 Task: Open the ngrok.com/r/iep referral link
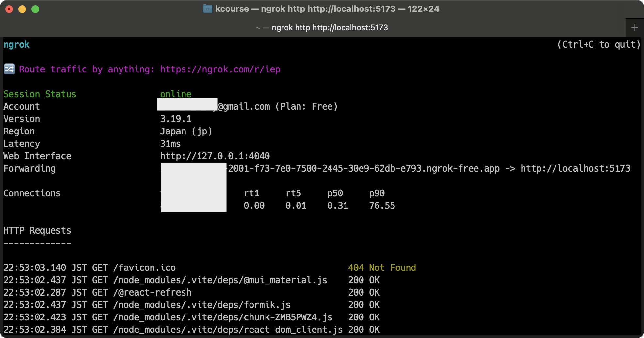point(220,69)
